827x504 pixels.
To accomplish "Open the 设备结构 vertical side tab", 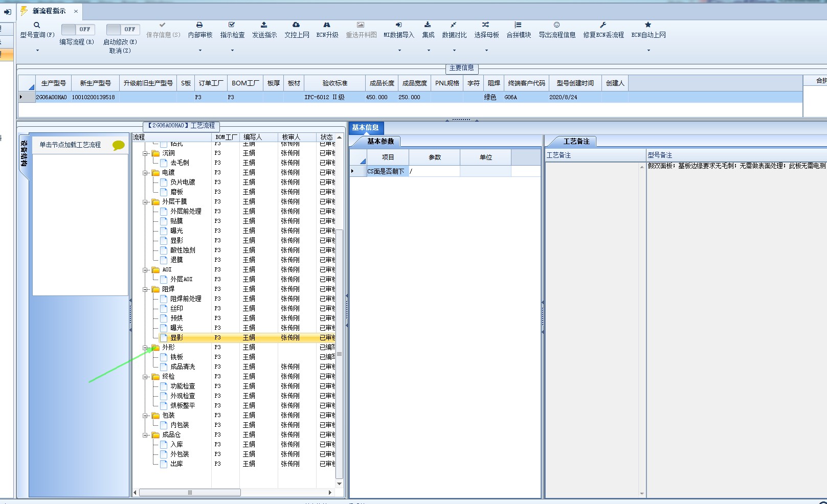I will coord(24,153).
